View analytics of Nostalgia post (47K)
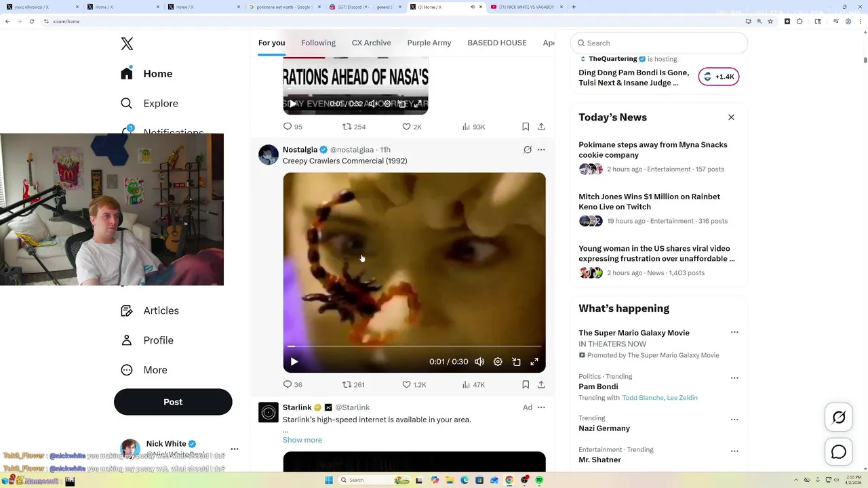 pyautogui.click(x=473, y=384)
